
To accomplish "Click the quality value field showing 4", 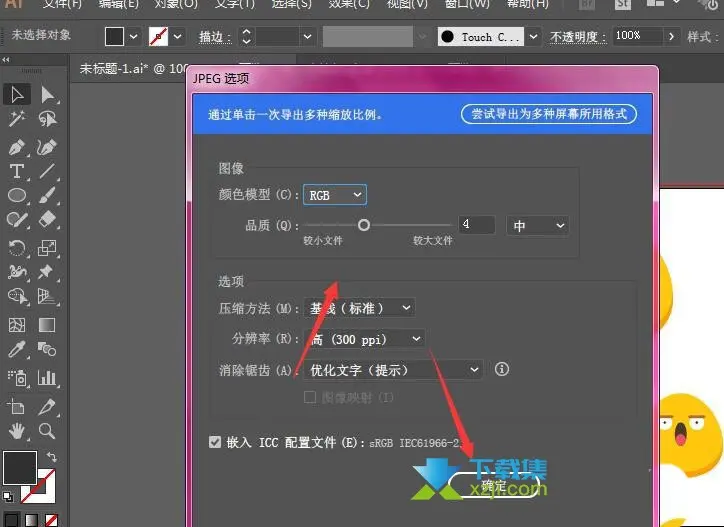I will [x=477, y=225].
